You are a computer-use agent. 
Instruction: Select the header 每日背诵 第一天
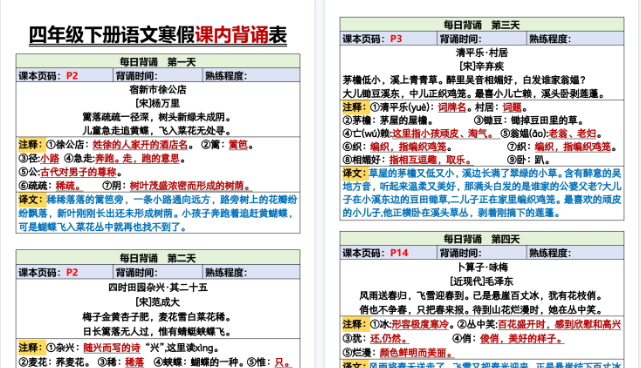158,62
